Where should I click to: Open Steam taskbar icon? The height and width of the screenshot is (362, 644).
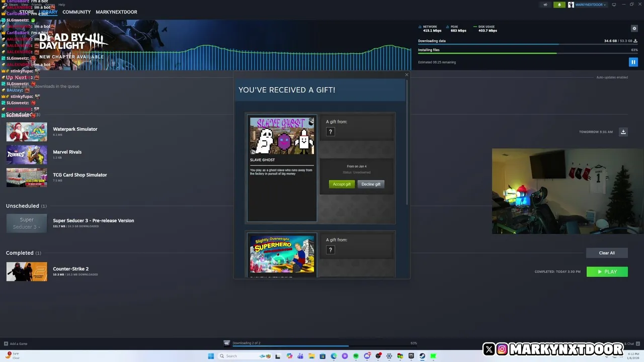point(422,356)
